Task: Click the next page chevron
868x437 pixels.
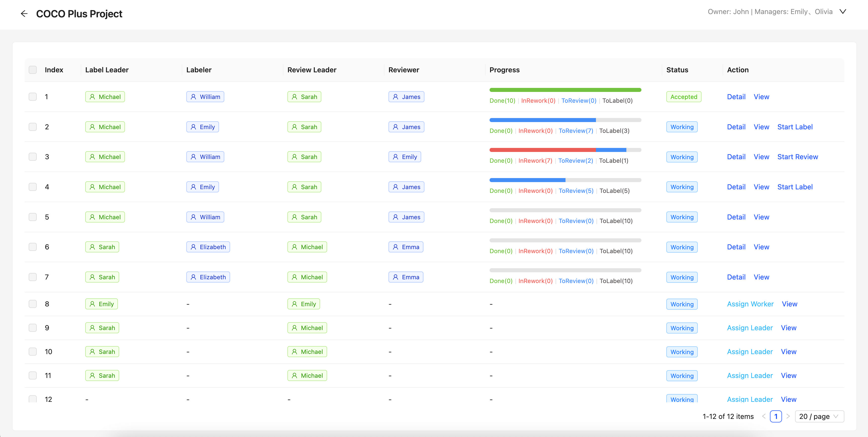Action: (788, 416)
